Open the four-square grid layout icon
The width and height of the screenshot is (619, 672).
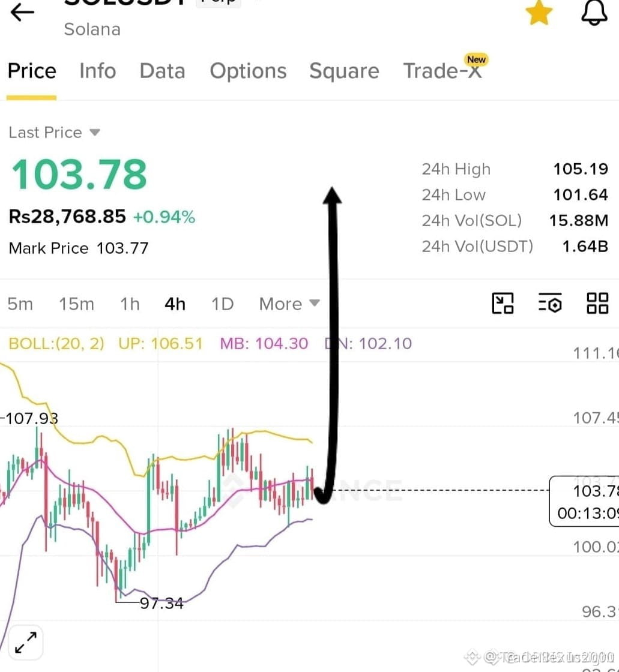coord(597,304)
